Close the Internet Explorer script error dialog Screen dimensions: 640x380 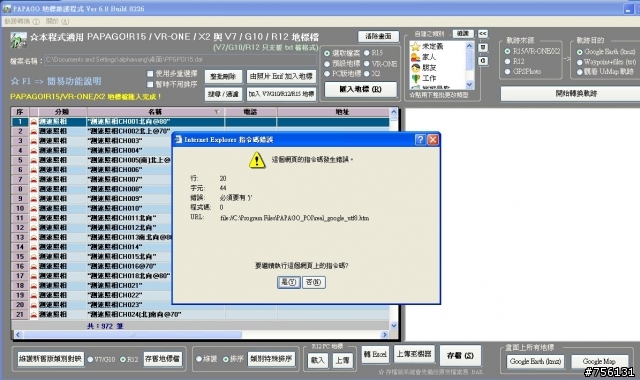(433, 140)
